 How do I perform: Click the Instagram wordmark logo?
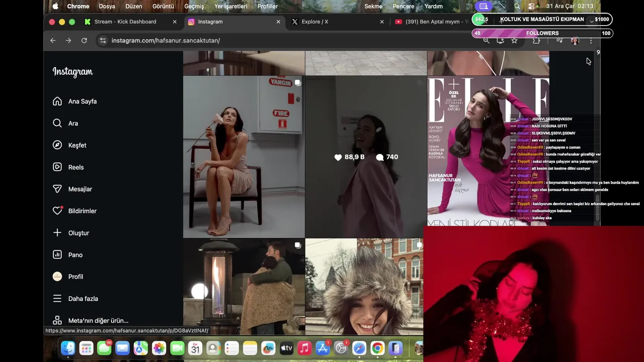point(72,72)
